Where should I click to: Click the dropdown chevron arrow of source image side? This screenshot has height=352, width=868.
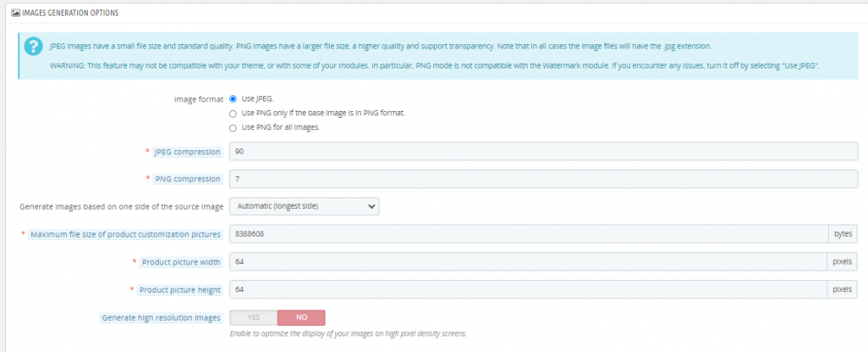coord(371,206)
